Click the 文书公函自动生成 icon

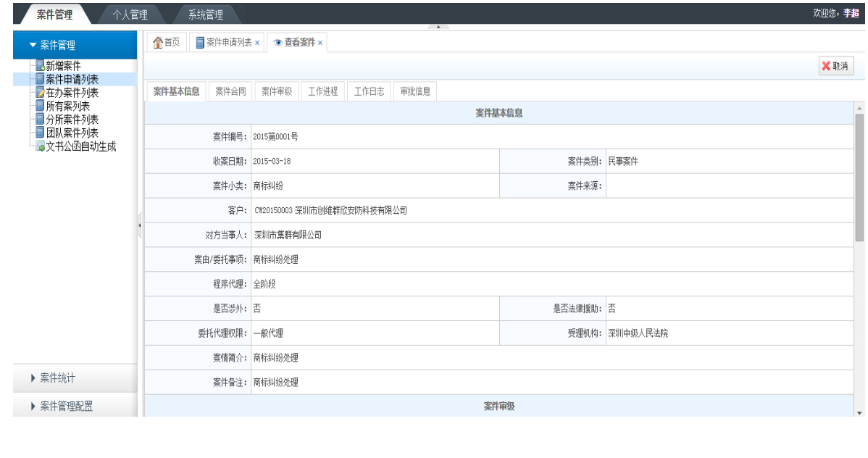(40, 146)
